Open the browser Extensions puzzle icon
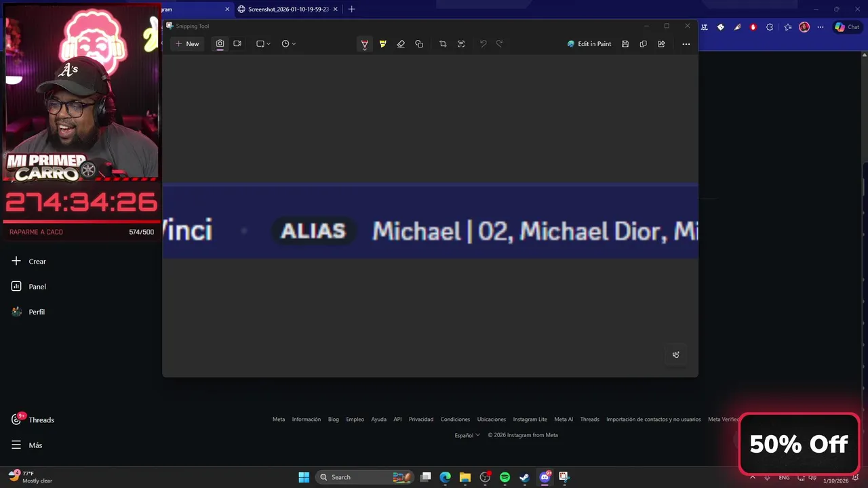868x488 pixels. pos(770,27)
